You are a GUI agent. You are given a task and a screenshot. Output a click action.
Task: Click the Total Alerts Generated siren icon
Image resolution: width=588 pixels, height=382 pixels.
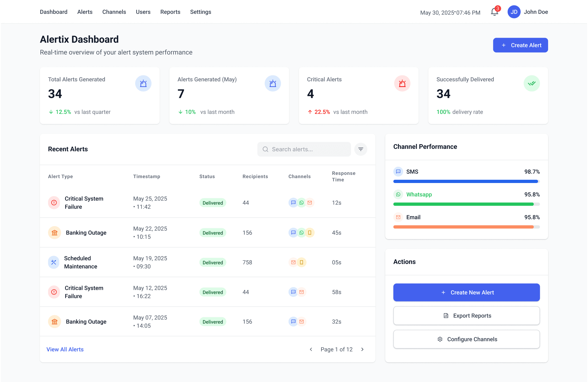143,84
